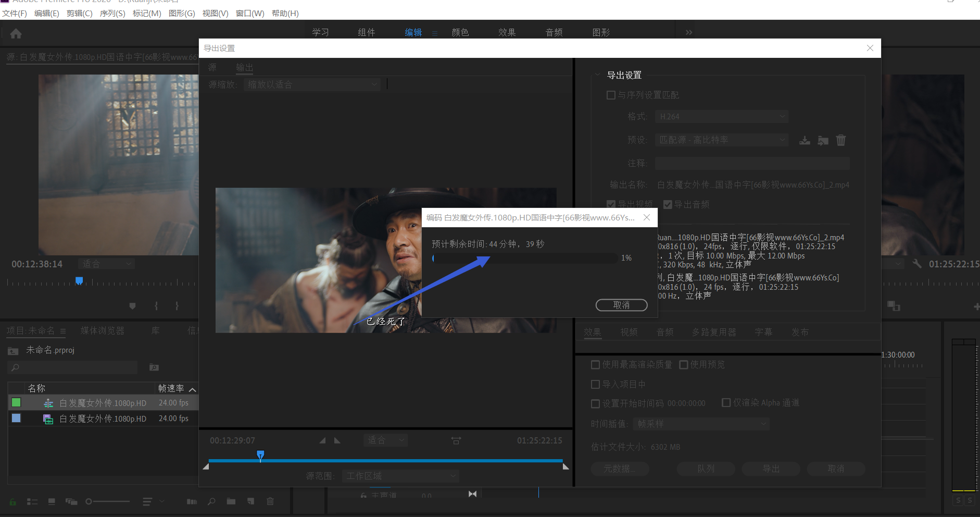Toggle project read-only lock icon
Viewport: 980px width, 517px height.
click(x=13, y=502)
